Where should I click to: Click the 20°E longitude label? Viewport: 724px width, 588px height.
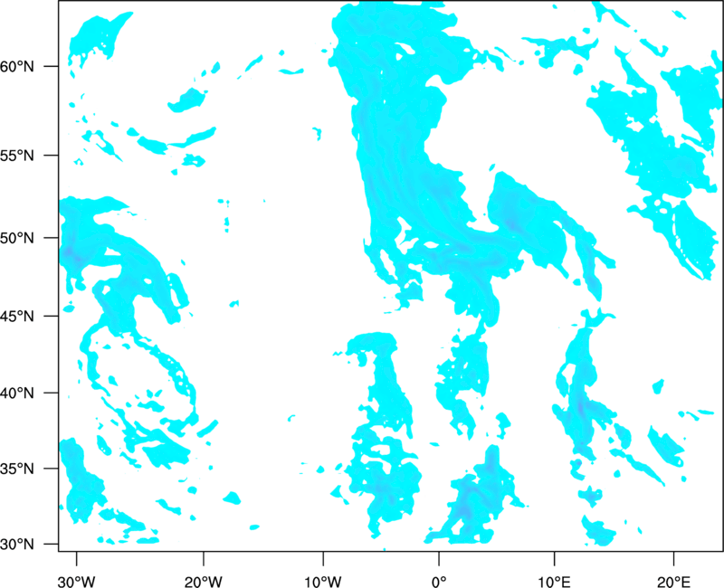click(x=673, y=582)
